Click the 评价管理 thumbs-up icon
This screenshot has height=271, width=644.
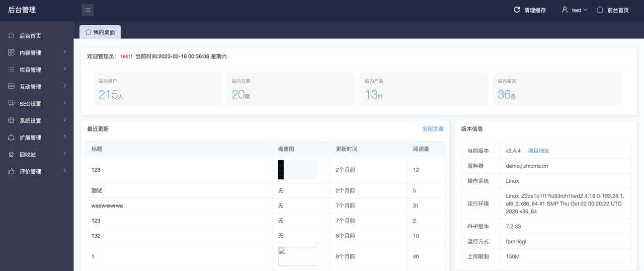tap(11, 171)
